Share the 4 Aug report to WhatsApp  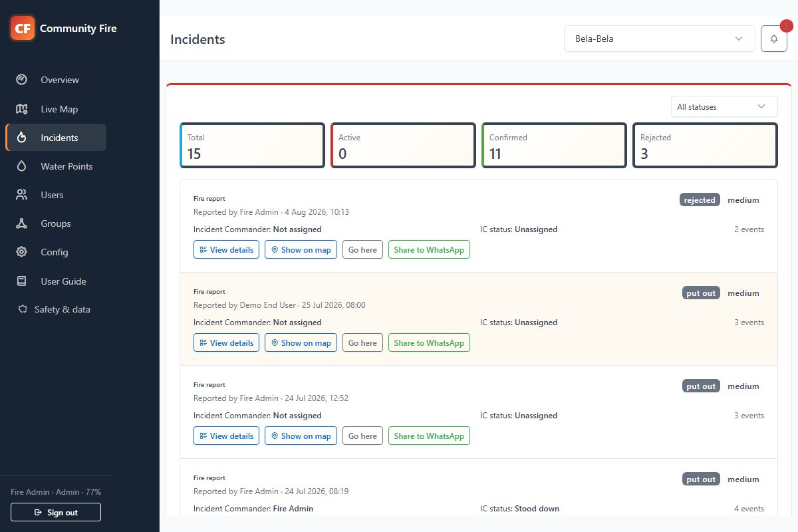pos(429,250)
